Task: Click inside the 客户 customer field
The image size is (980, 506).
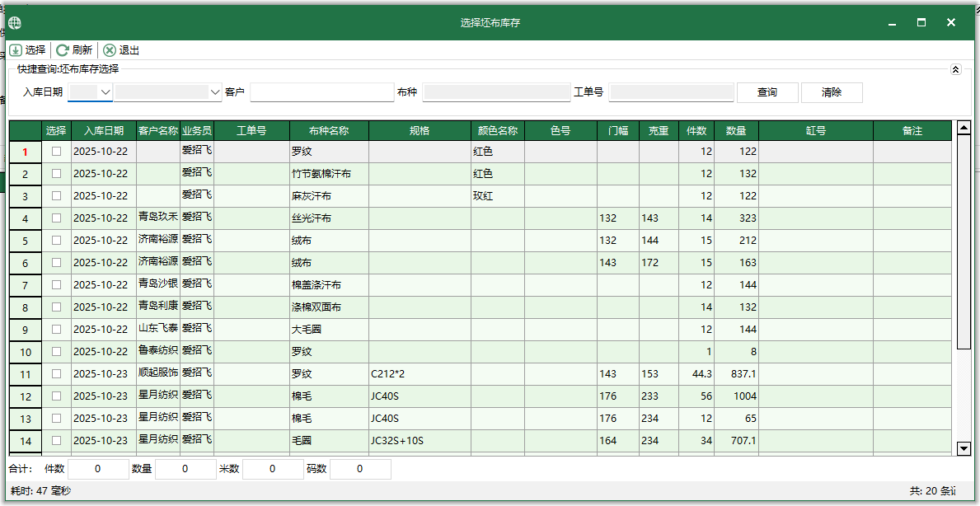Action: (321, 91)
